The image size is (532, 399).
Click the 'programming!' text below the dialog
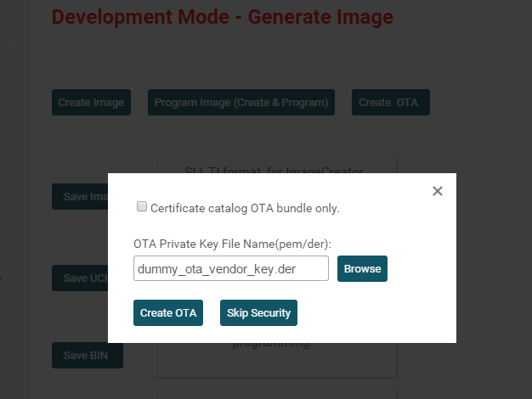coord(274,344)
